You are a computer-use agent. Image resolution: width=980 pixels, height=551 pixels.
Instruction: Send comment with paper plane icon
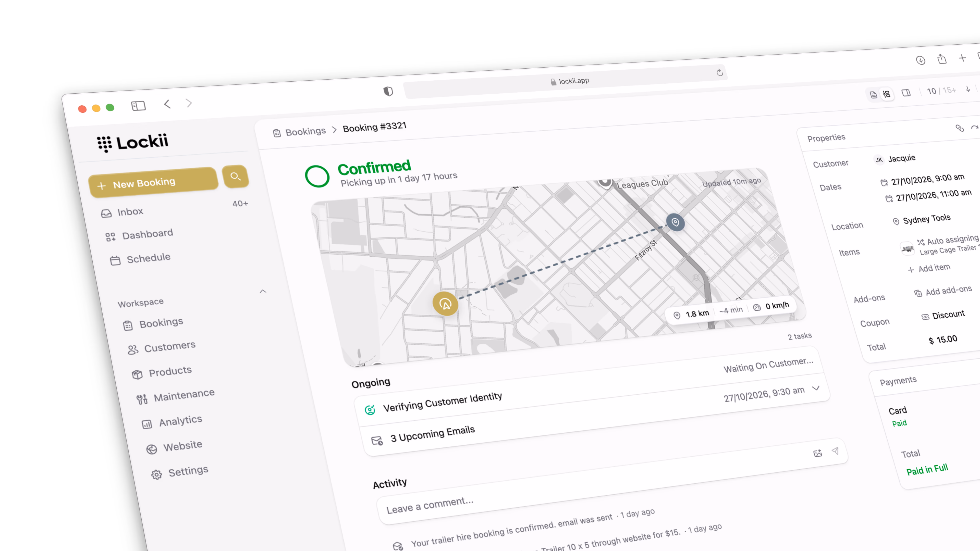(x=836, y=450)
